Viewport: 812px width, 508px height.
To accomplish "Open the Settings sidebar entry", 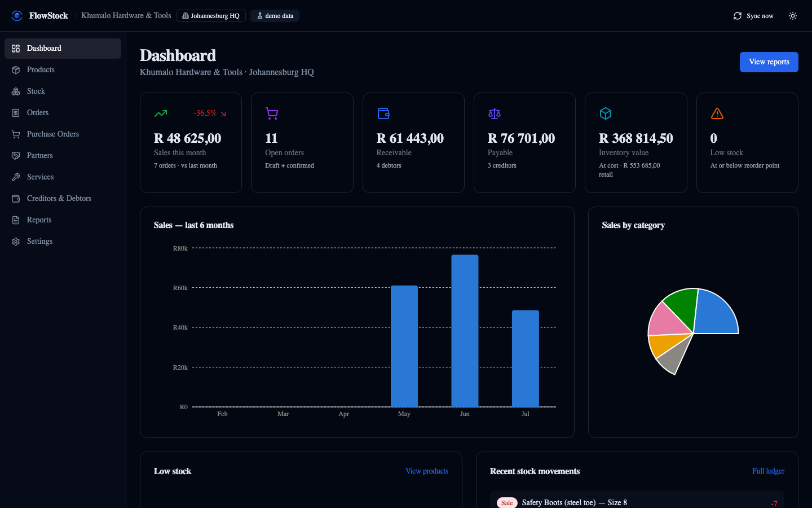I will tap(63, 242).
